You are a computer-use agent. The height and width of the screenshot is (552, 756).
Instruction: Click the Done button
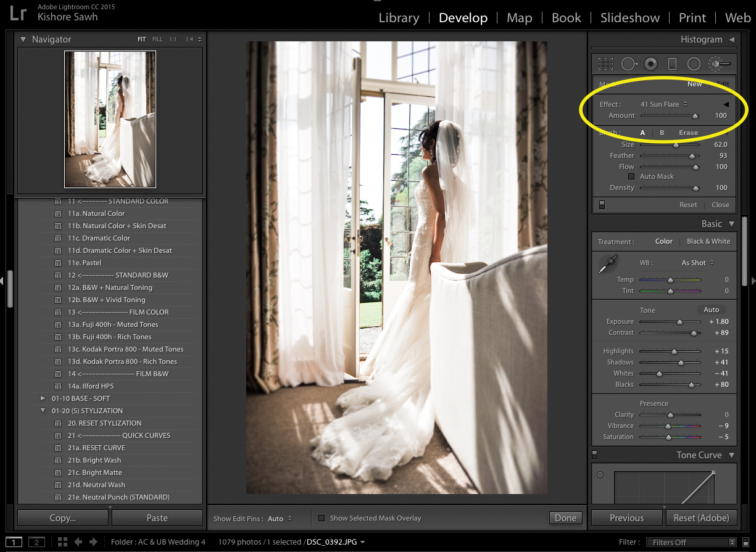(x=565, y=518)
